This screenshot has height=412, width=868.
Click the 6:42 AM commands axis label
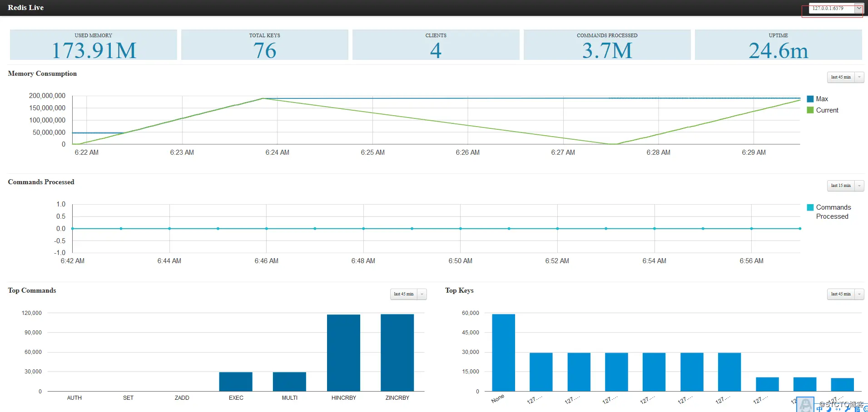click(x=73, y=261)
